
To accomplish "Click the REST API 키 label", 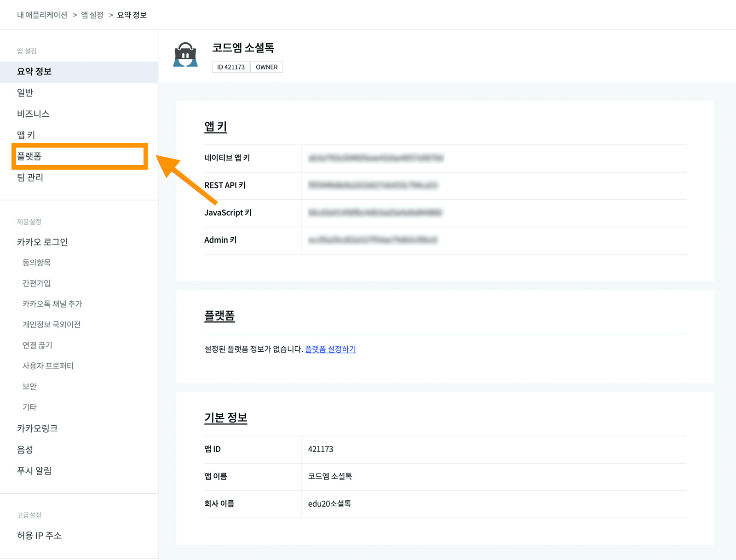I will click(x=225, y=185).
